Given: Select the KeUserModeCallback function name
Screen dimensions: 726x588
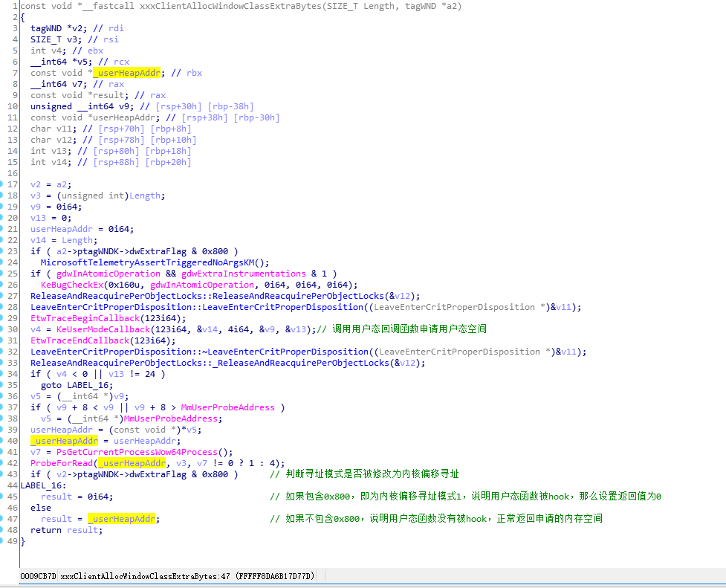Looking at the screenshot, I should pos(103,329).
